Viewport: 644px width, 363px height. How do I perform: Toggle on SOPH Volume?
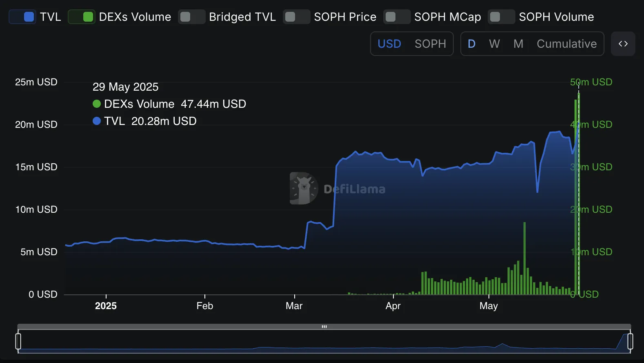point(502,17)
